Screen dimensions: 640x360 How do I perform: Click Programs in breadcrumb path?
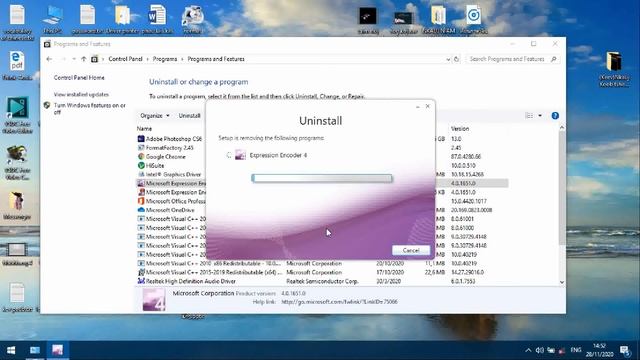point(165,59)
